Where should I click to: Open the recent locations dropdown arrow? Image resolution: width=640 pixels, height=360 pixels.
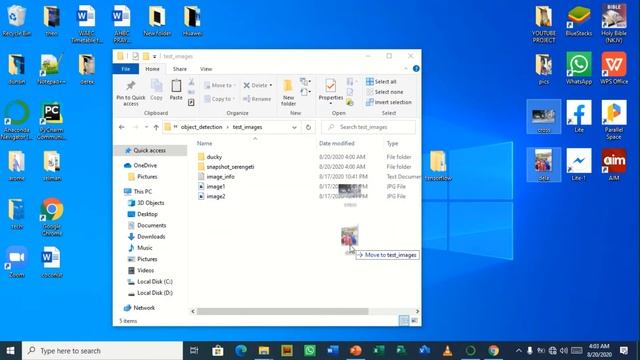pyautogui.click(x=146, y=127)
